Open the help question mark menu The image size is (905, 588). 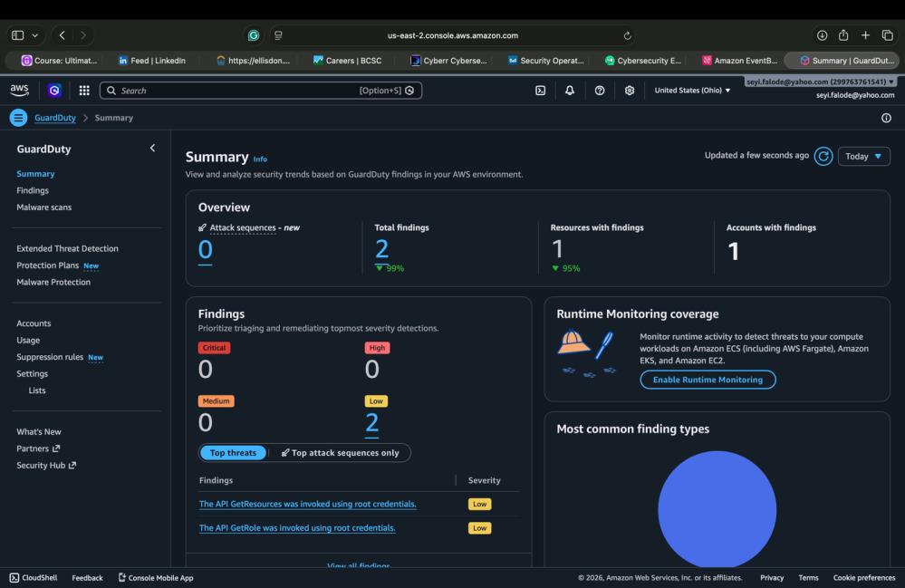click(600, 91)
